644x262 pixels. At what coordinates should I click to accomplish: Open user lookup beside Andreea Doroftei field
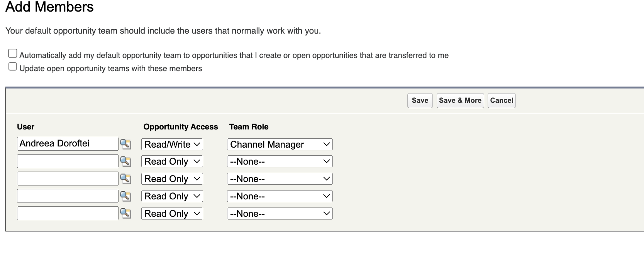pyautogui.click(x=125, y=144)
